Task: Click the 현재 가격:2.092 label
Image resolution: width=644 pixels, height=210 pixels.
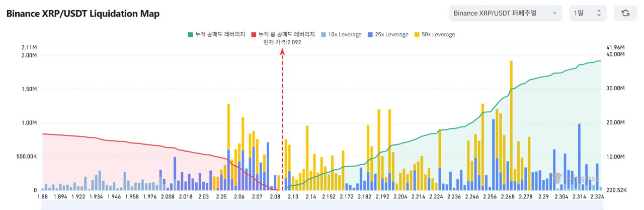Action: coord(282,42)
